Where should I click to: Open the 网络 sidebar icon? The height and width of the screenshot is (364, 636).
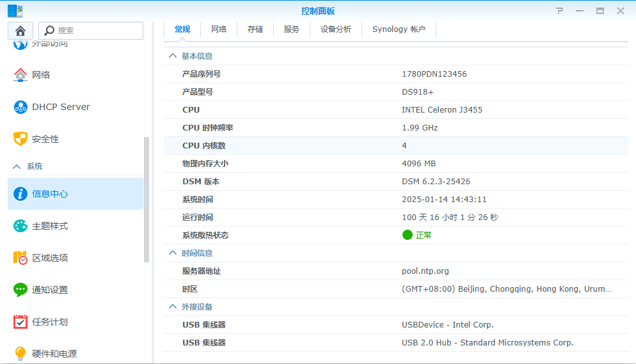(x=20, y=75)
